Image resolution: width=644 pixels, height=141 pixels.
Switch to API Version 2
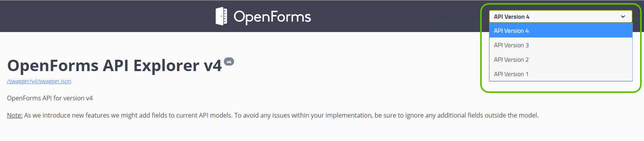561,59
